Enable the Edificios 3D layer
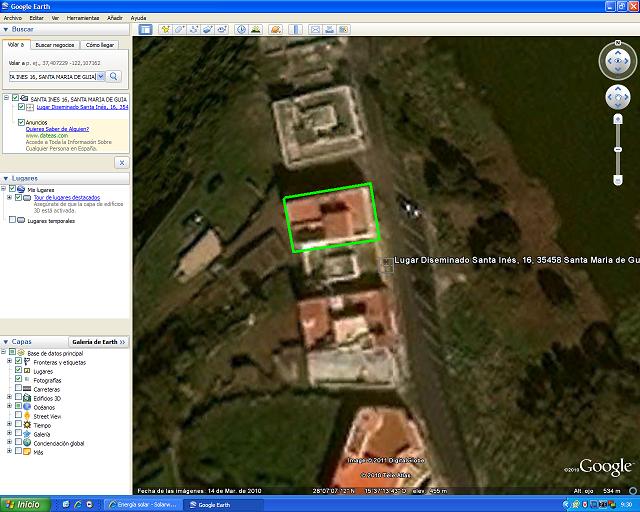 pyautogui.click(x=18, y=398)
